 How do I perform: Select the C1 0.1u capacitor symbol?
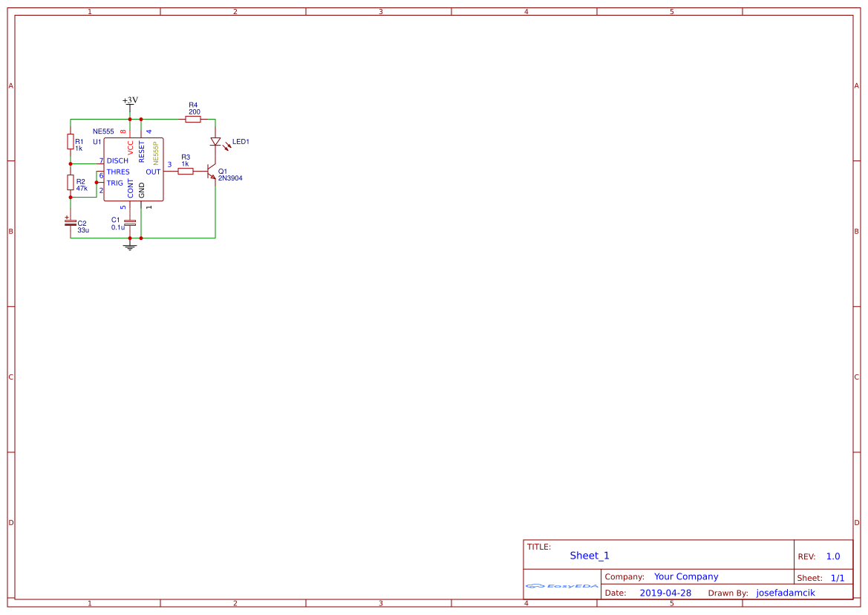click(x=130, y=223)
